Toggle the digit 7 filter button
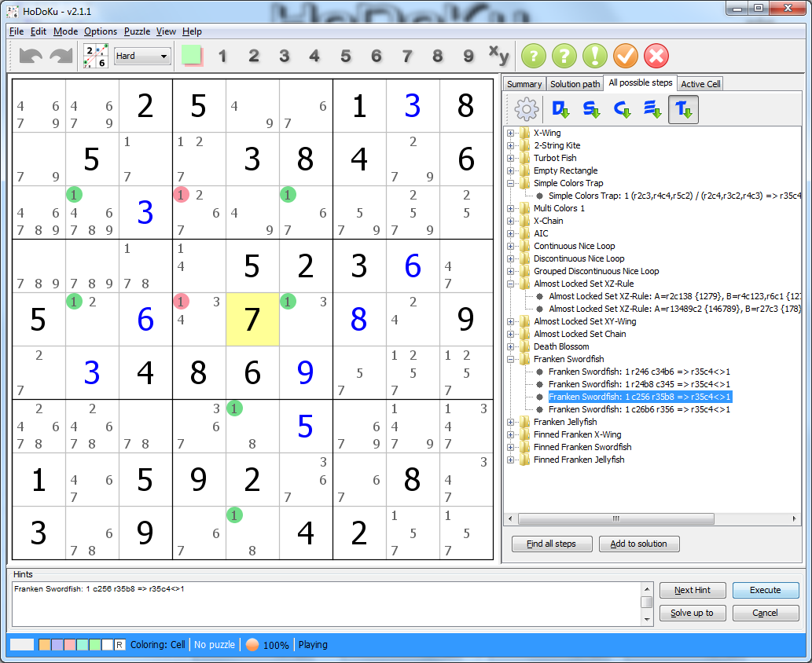 pyautogui.click(x=406, y=57)
